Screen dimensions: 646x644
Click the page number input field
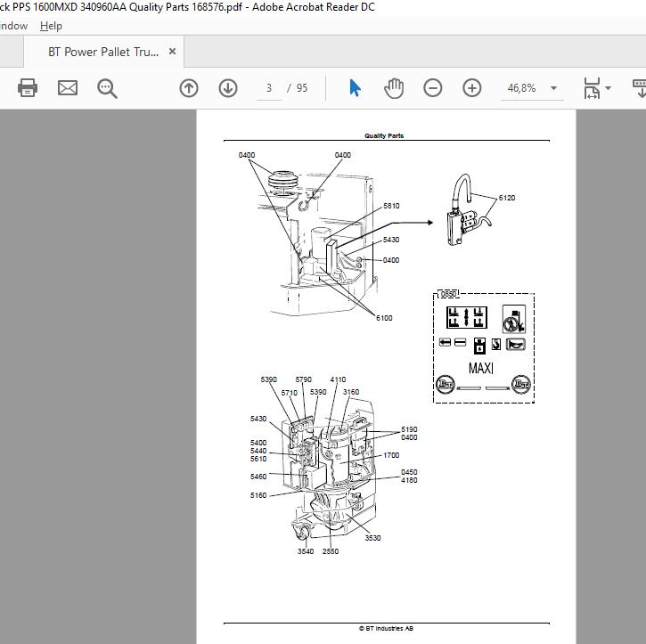[268, 88]
